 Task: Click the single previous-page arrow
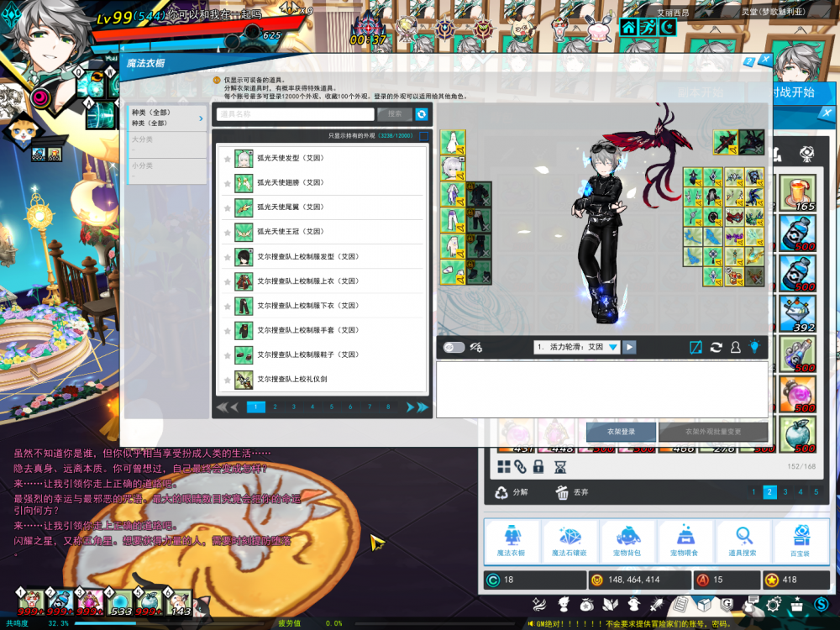(234, 407)
